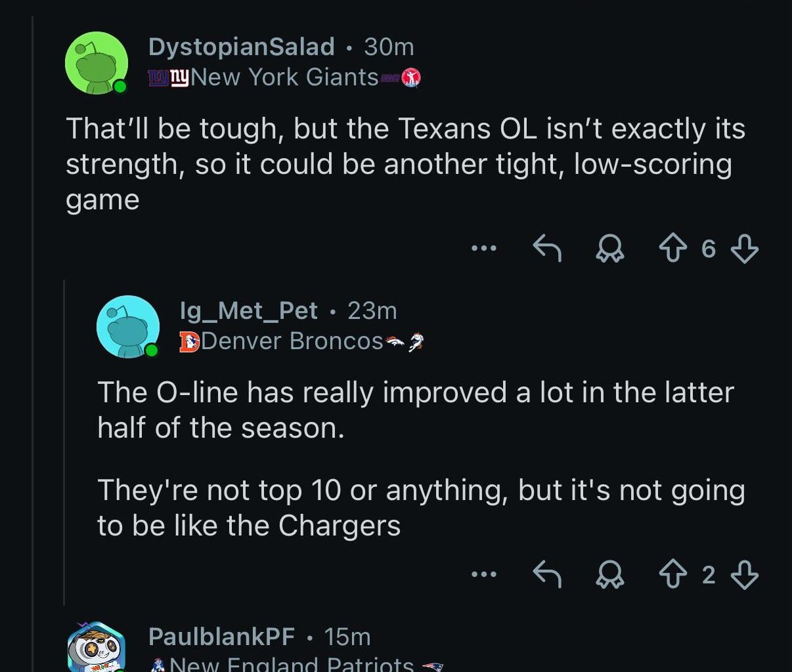Give award to DystopianSalad's comment
Viewport: 792px width, 672px height.
(609, 249)
